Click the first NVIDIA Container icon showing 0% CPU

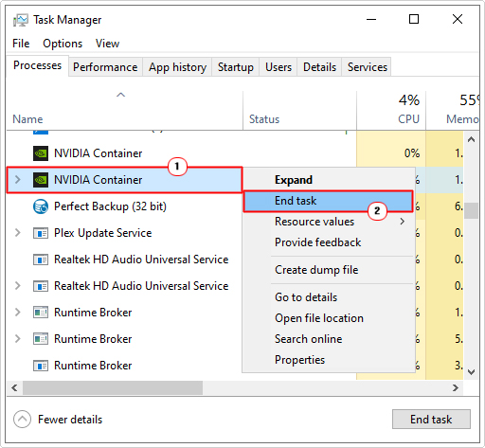point(41,153)
